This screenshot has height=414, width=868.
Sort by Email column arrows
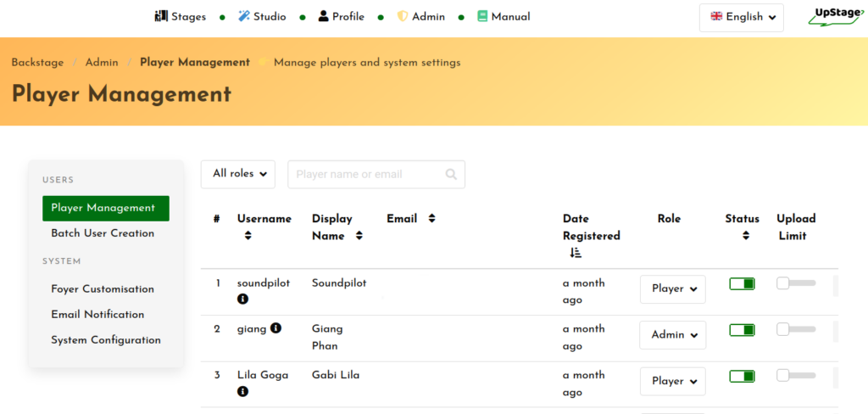pyautogui.click(x=431, y=218)
